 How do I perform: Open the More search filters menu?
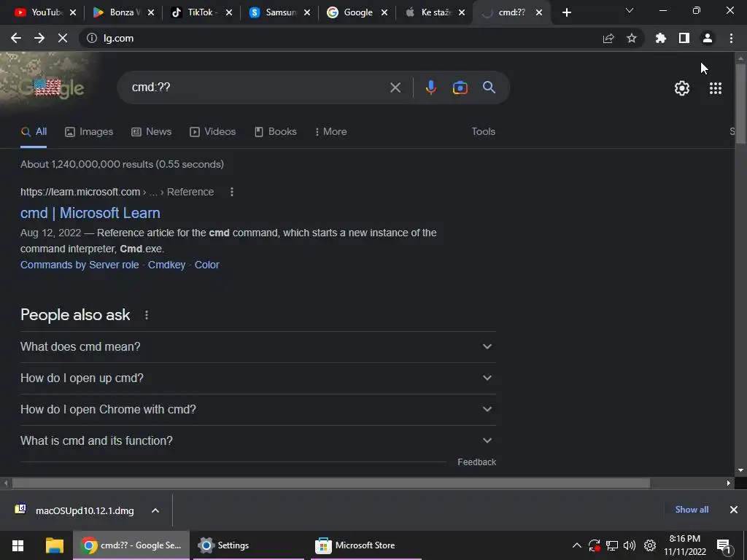point(331,132)
